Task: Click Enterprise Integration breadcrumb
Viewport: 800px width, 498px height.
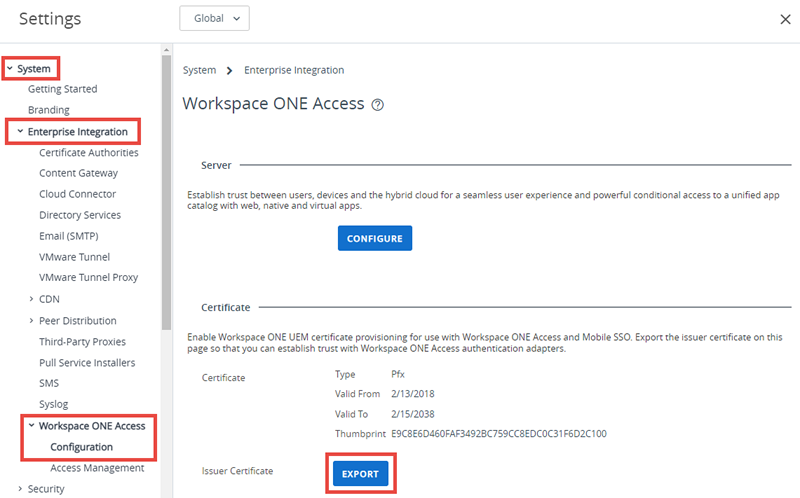Action: click(294, 70)
